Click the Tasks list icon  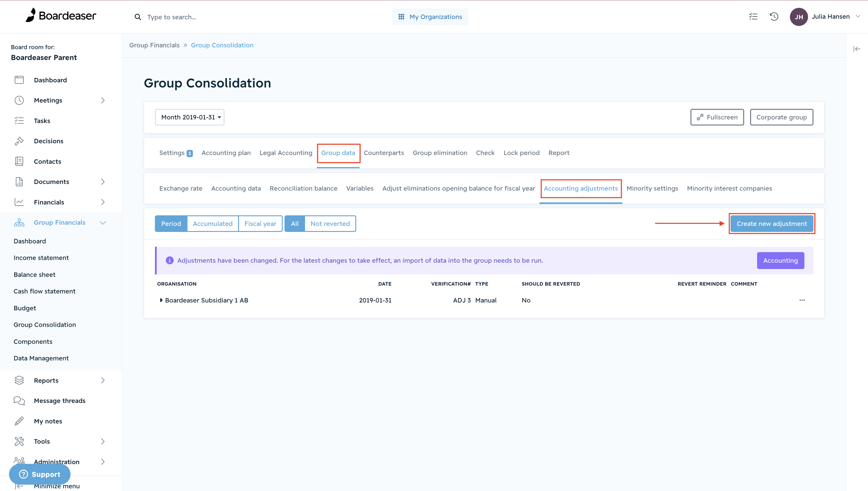(x=19, y=120)
